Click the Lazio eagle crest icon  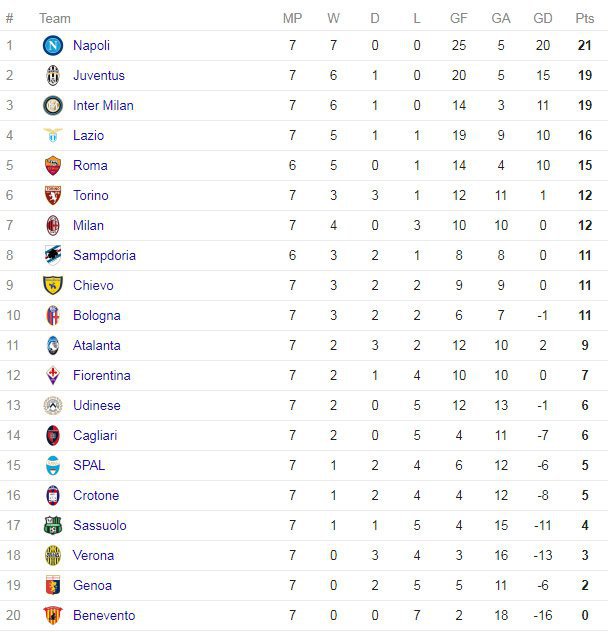(x=53, y=135)
